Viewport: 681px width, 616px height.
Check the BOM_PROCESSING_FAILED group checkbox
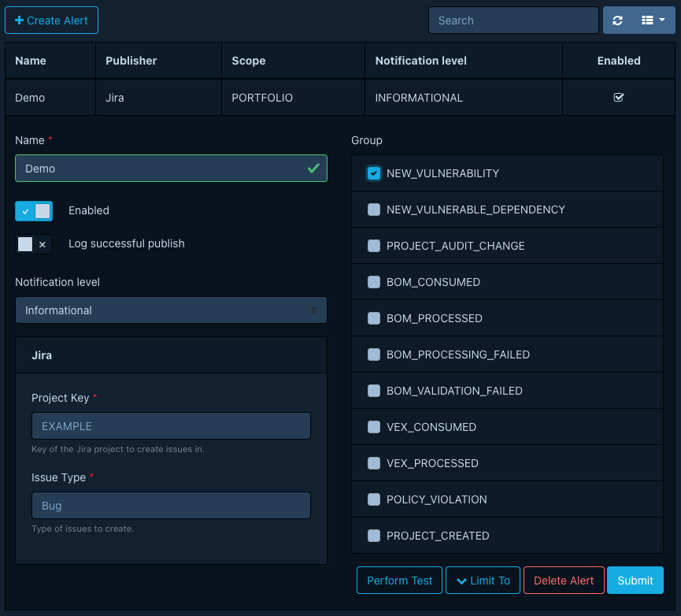coord(373,354)
